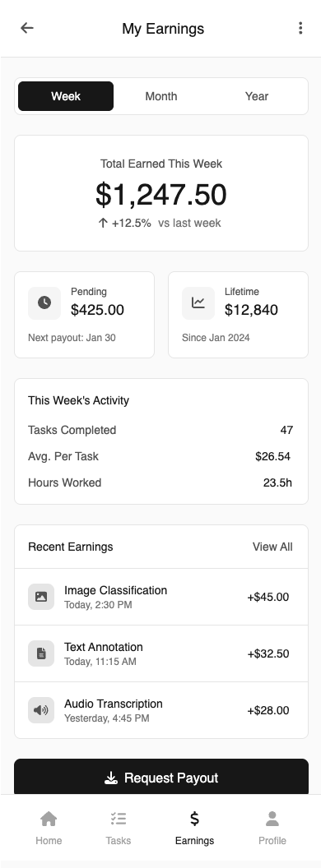Viewport: 321px width, 868px height.
Task: Open the Lifetime $12,840 card
Action: point(238,315)
